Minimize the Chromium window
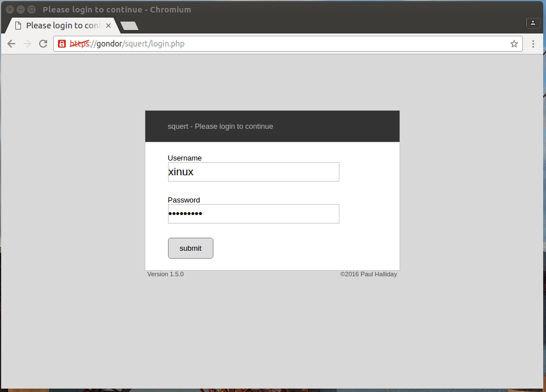Viewport: 546px width, 392px height. 20,9
